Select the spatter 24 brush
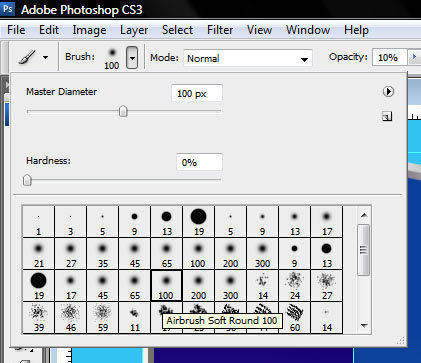The width and height of the screenshot is (421, 363). click(x=295, y=286)
